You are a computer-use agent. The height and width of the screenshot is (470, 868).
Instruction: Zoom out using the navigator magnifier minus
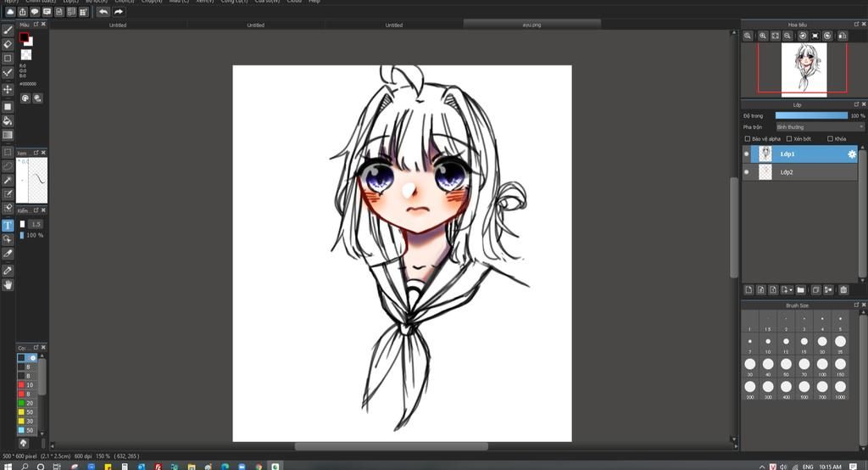click(787, 36)
